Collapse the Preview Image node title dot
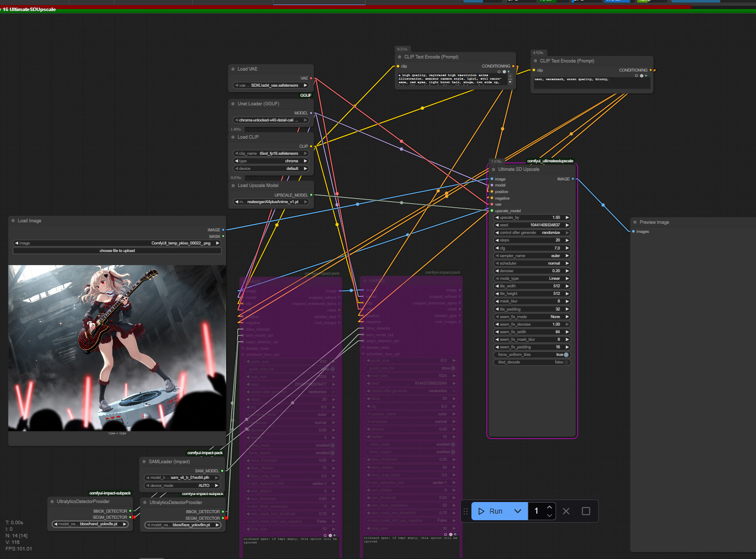The image size is (756, 559). pos(635,222)
